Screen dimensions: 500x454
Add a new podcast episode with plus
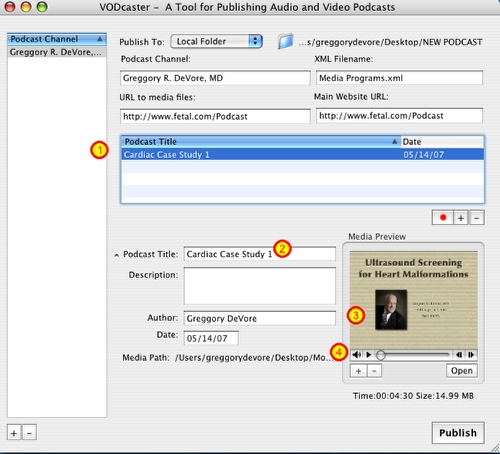pos(461,218)
